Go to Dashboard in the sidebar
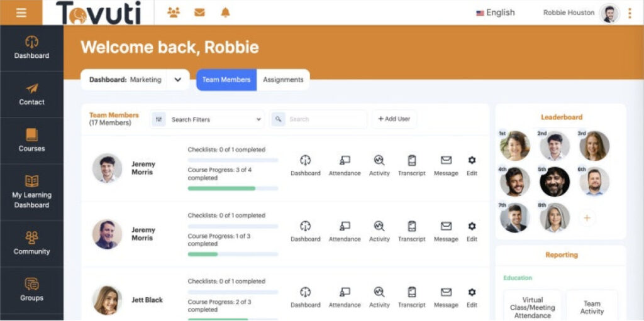The height and width of the screenshot is (321, 644). (x=31, y=48)
